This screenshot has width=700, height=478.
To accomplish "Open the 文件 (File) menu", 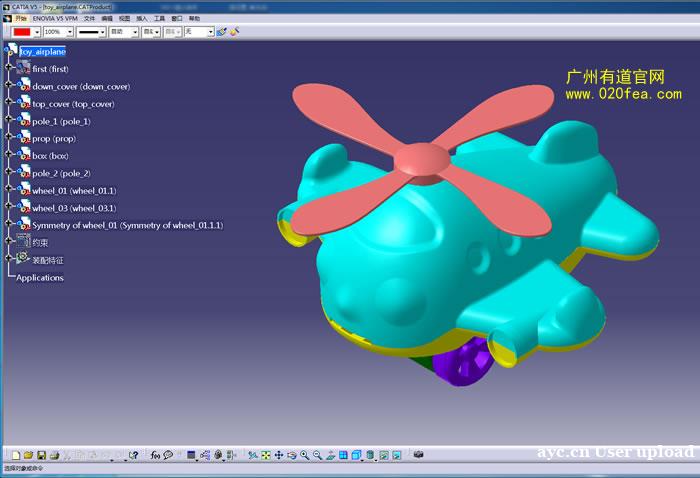I will pyautogui.click(x=90, y=18).
